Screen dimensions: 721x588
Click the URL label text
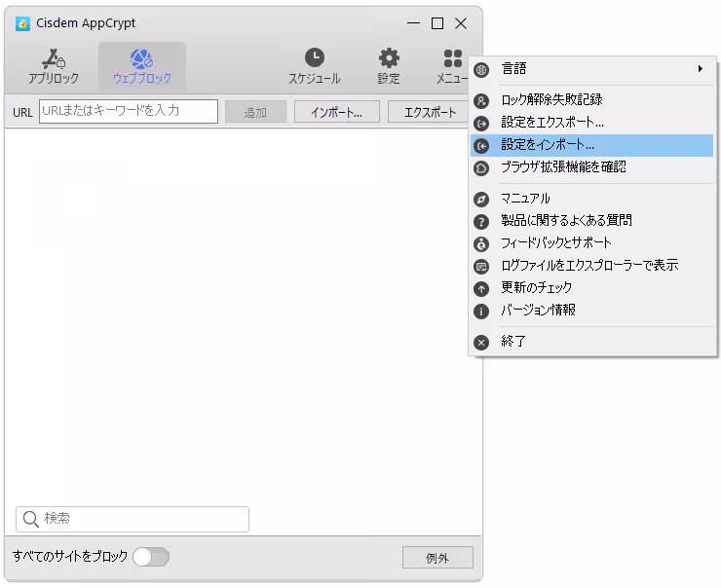[x=23, y=113]
